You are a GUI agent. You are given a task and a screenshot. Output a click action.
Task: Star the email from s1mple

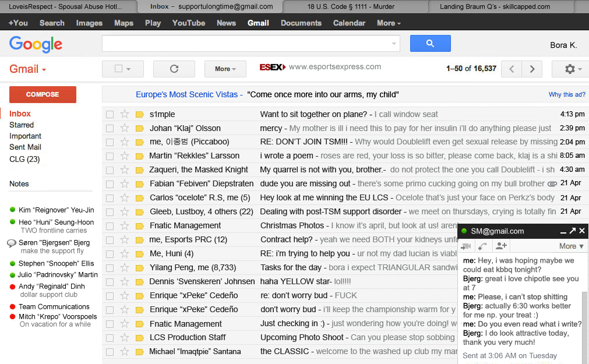[124, 114]
